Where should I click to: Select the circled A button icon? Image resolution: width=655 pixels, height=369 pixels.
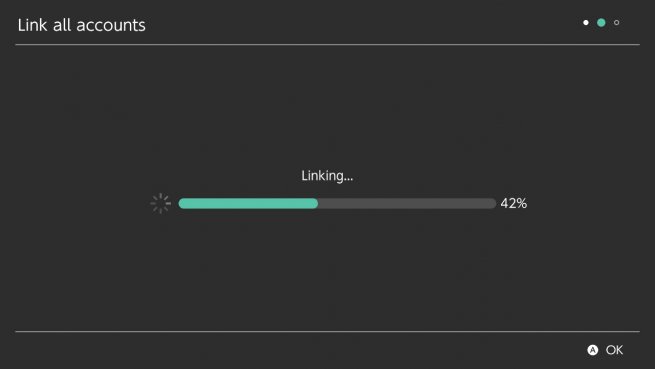[x=592, y=350]
